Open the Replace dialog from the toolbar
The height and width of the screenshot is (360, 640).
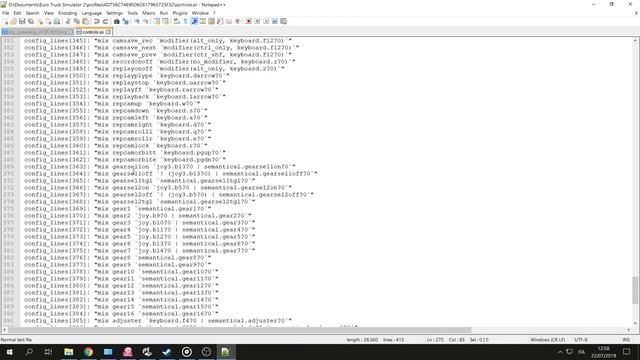[x=125, y=21]
